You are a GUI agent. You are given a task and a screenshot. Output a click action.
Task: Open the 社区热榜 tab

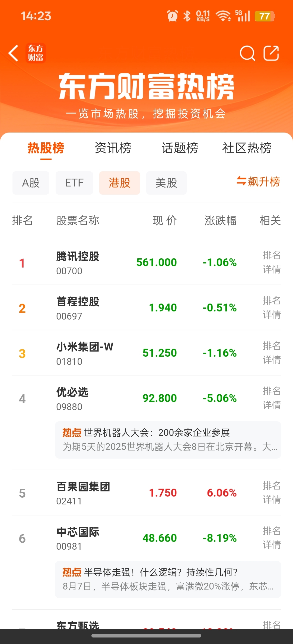click(247, 148)
